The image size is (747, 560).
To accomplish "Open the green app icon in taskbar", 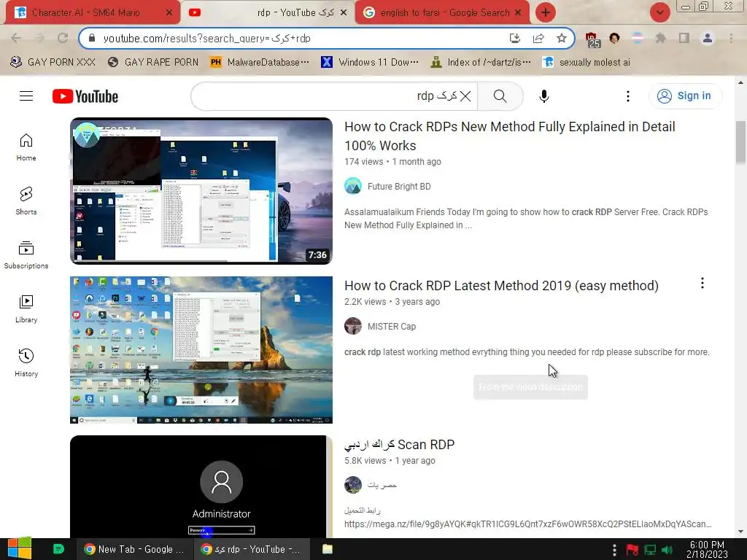I will 58,549.
